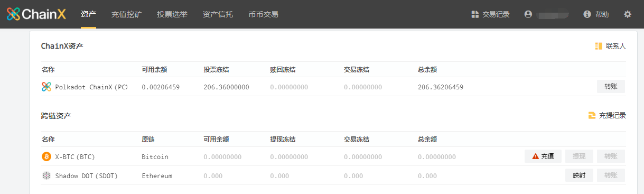
Task: Click X-BTC (BTC) asset name
Action: pos(75,156)
